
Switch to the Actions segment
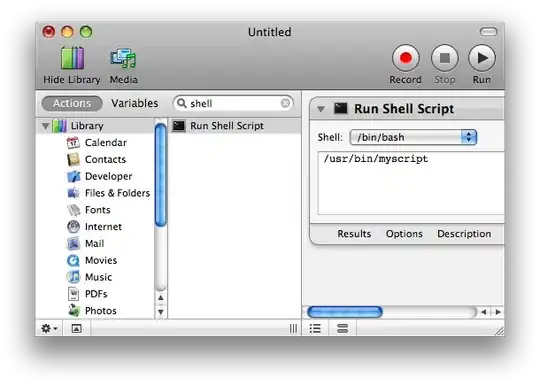coord(72,103)
